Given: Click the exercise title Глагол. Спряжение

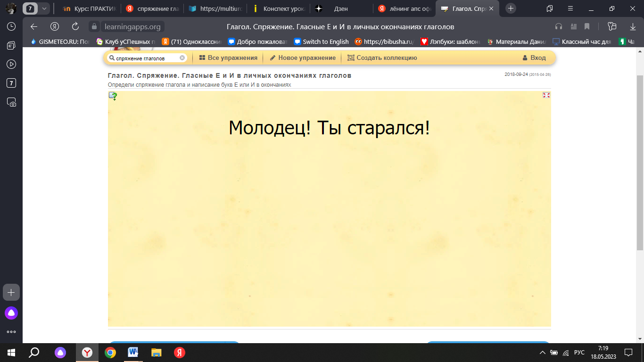Looking at the screenshot, I should coord(230,75).
